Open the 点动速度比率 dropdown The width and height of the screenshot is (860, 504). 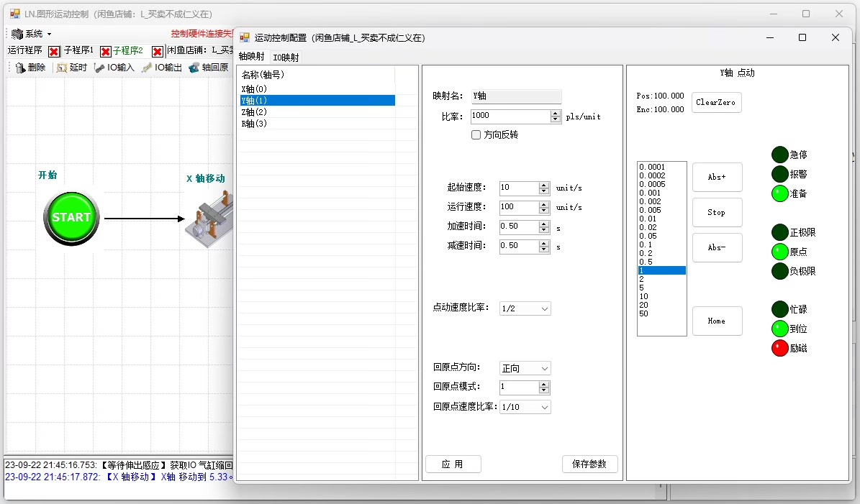click(525, 308)
